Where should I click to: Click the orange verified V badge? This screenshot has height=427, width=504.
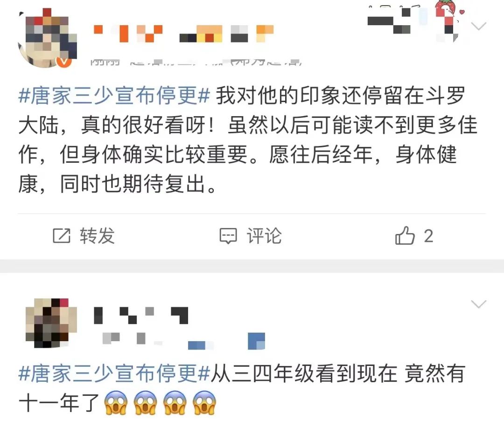(x=64, y=61)
